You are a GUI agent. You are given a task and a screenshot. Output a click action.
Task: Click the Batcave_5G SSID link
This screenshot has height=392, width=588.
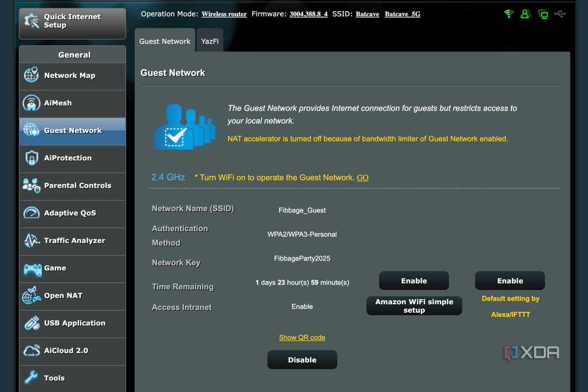(403, 14)
